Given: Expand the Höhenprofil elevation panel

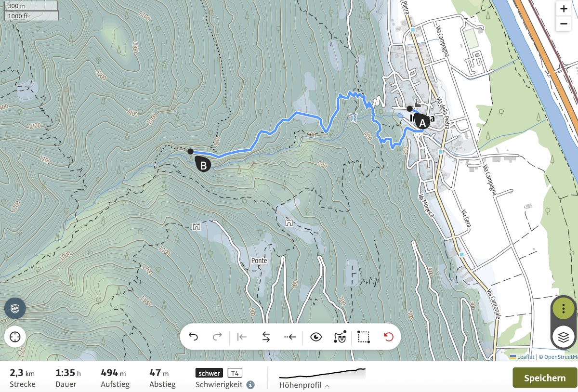Looking at the screenshot, I should (x=304, y=385).
